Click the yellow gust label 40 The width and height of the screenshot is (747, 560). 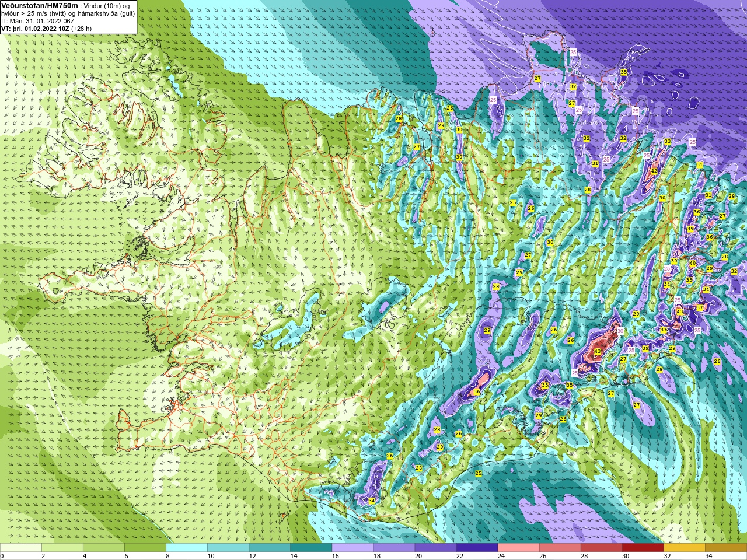pyautogui.click(x=693, y=264)
